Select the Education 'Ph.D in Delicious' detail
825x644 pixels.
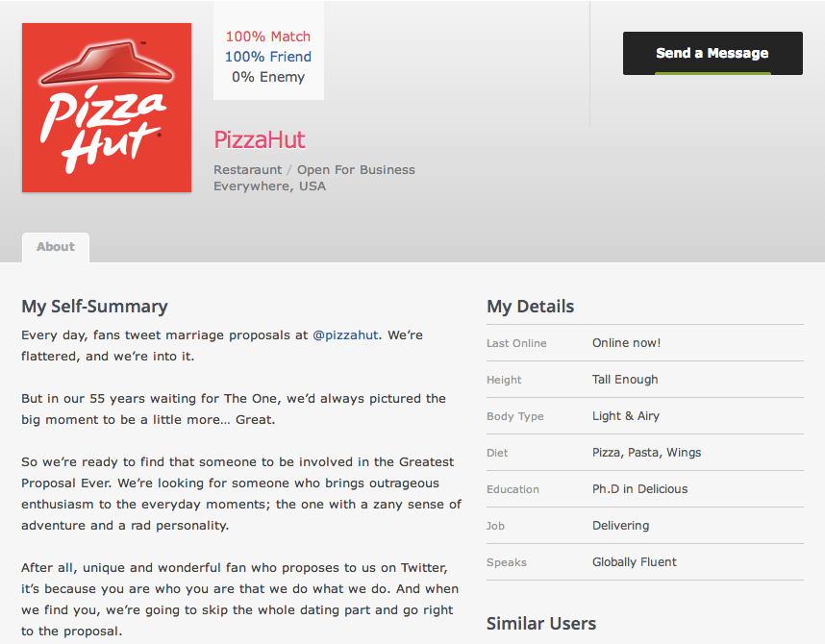click(645, 489)
